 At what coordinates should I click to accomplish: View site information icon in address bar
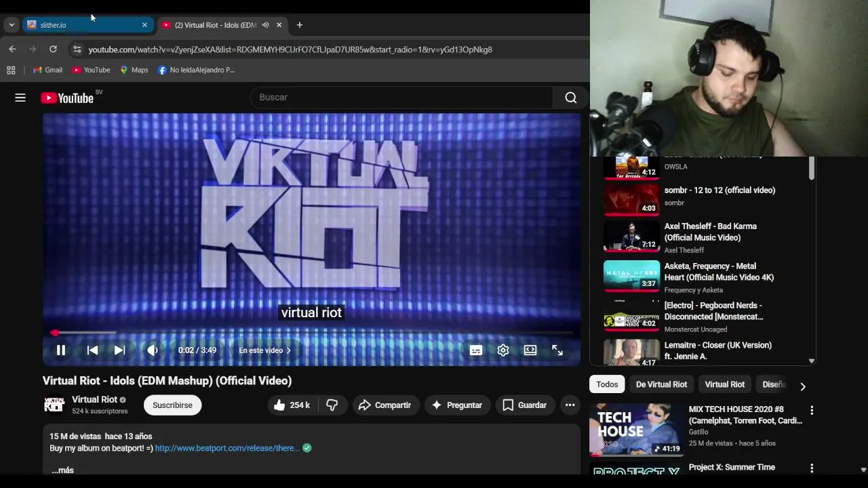coord(77,49)
